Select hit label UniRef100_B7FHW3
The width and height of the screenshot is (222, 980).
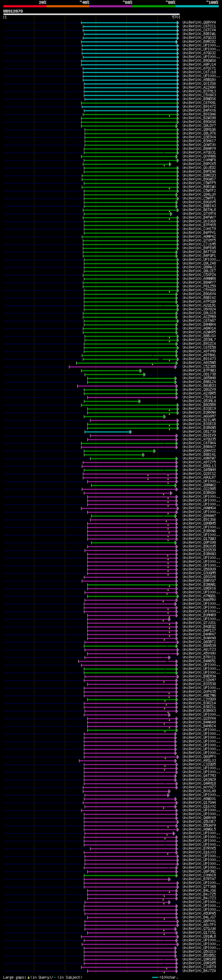tap(199, 370)
